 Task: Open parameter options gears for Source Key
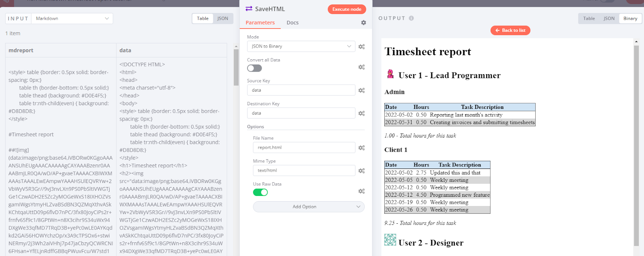[x=361, y=90]
